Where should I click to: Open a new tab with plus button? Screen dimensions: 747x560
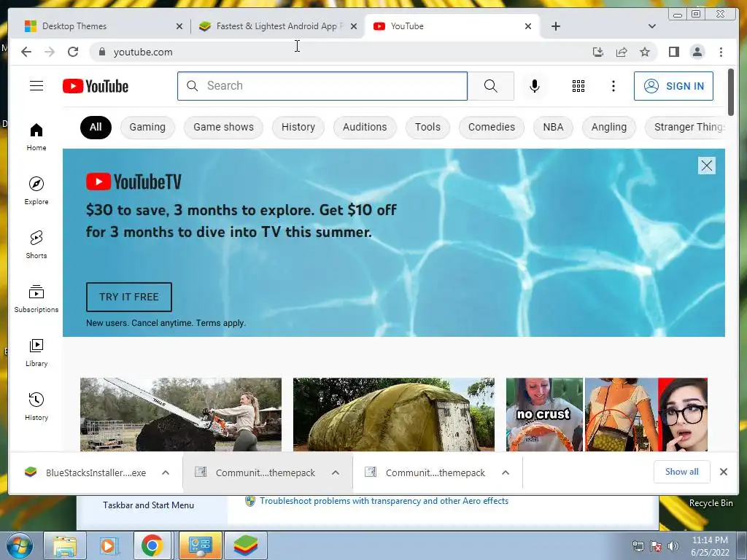[555, 26]
